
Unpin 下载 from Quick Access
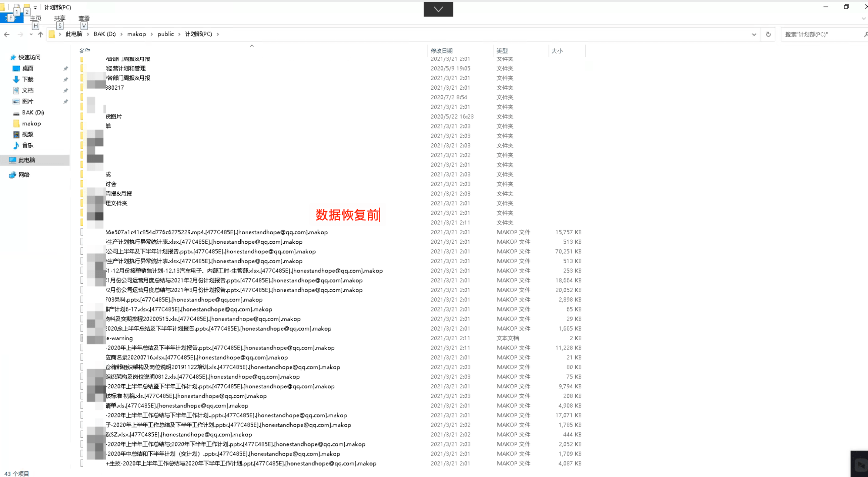(x=66, y=79)
